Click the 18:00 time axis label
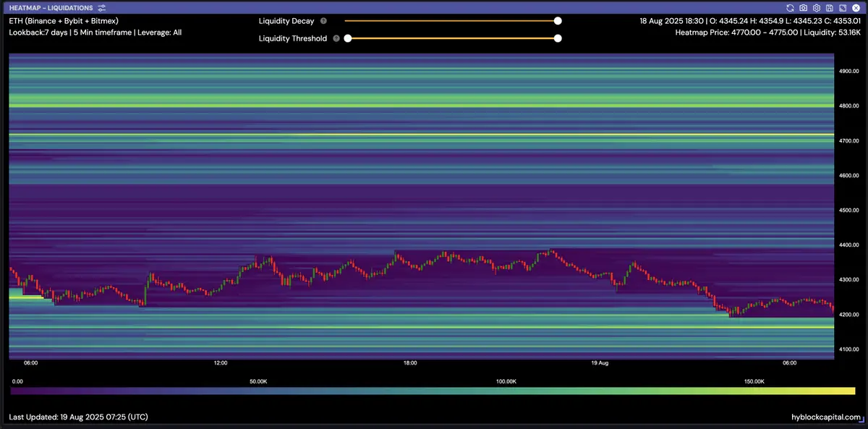This screenshot has height=429, width=868. pos(410,363)
